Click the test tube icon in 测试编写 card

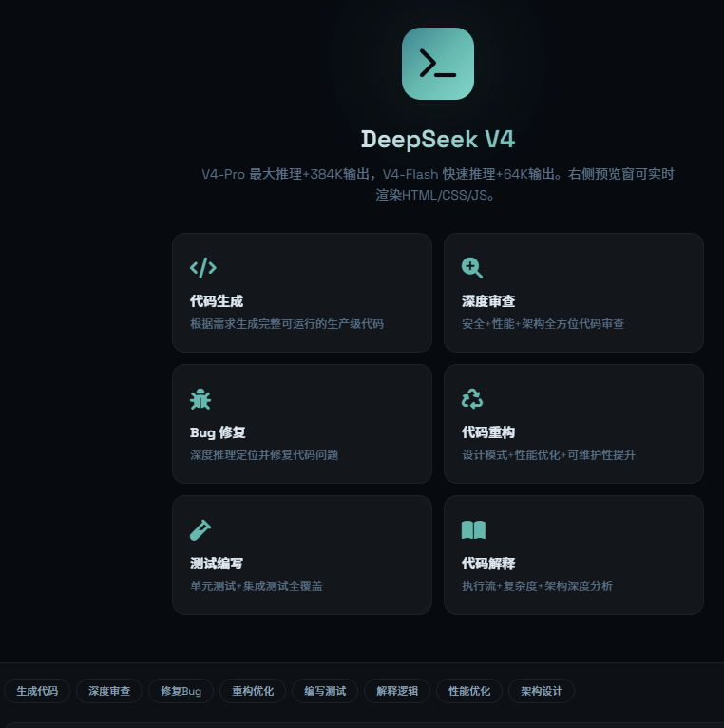point(200,530)
